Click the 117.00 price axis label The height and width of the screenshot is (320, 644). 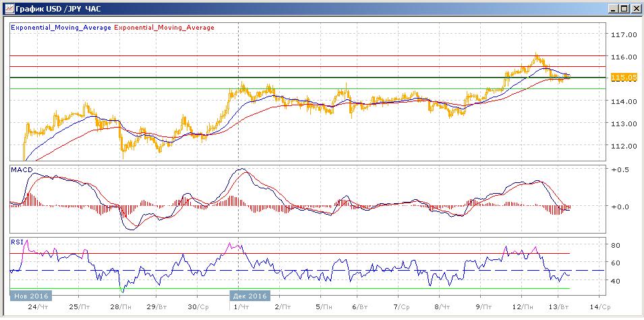click(x=624, y=34)
